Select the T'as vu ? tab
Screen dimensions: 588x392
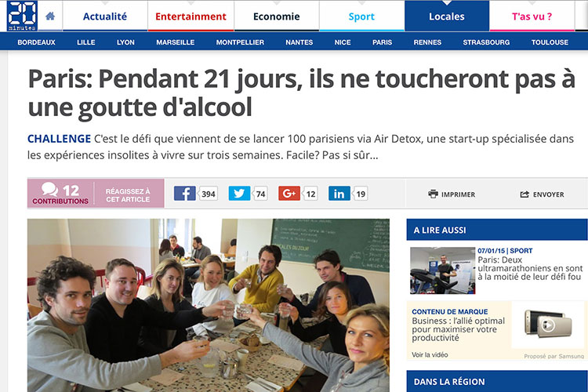point(532,16)
